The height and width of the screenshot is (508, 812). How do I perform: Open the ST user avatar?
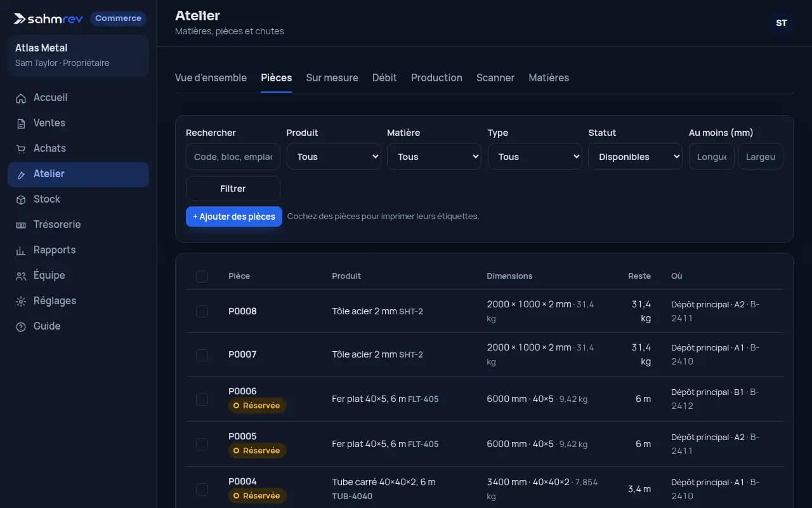pos(782,23)
